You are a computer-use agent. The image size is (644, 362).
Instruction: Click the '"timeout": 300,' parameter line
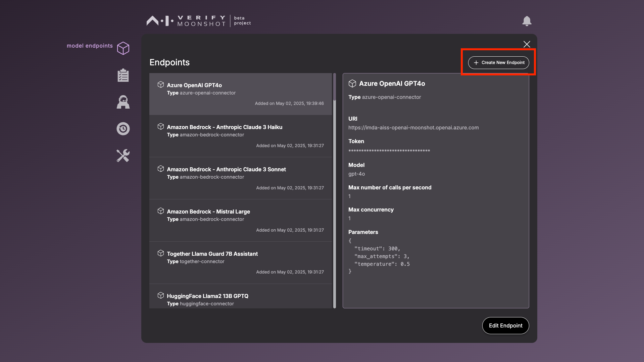pyautogui.click(x=377, y=249)
